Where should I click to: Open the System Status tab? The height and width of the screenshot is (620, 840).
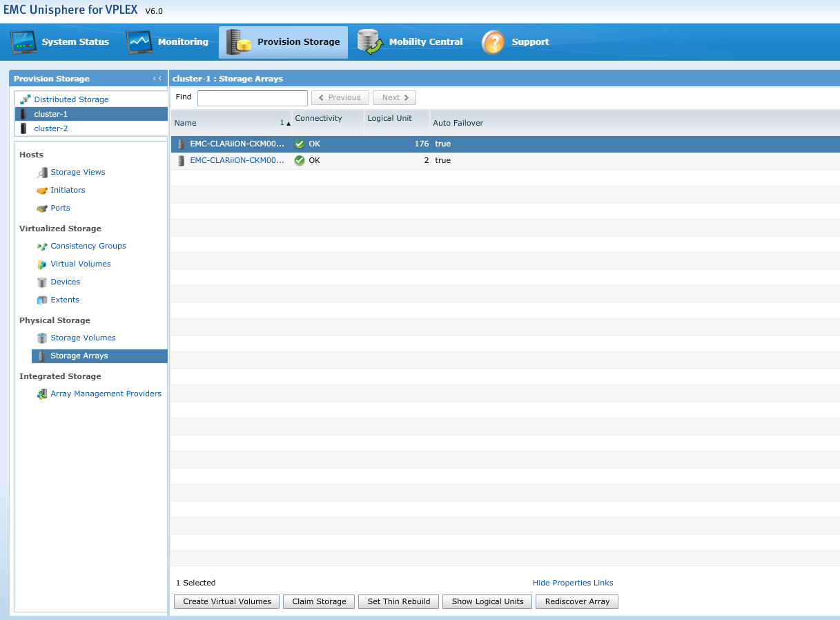pos(59,42)
